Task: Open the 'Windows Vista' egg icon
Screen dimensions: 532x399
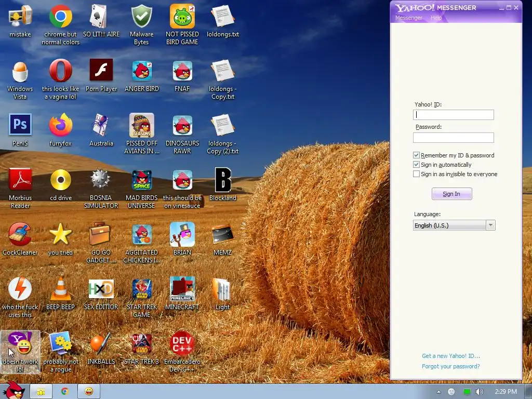Action: (20, 71)
